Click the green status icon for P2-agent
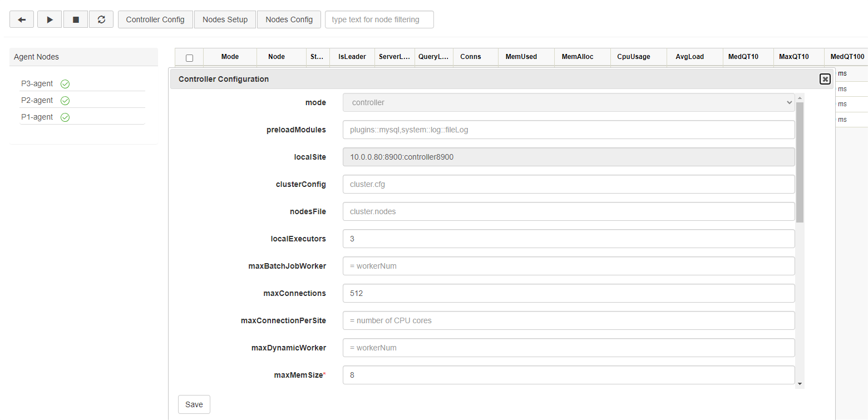The image size is (868, 420). 65,101
